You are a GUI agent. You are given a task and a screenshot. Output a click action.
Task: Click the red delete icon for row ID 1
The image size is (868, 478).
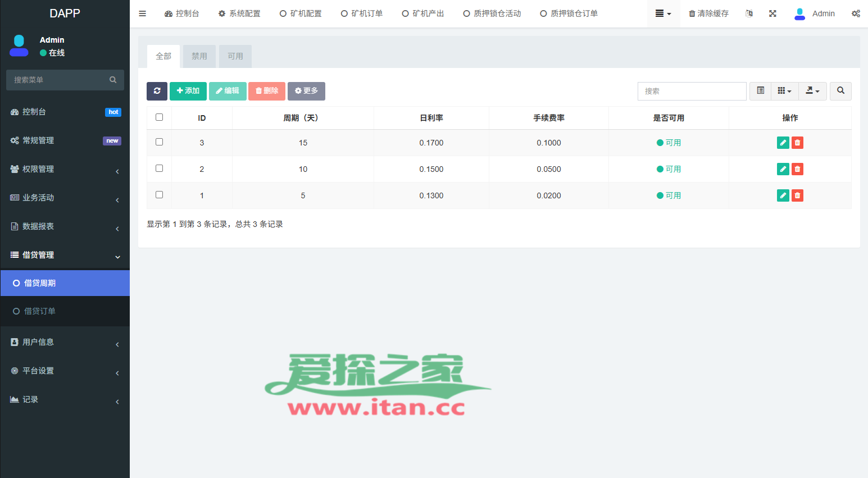pos(797,195)
